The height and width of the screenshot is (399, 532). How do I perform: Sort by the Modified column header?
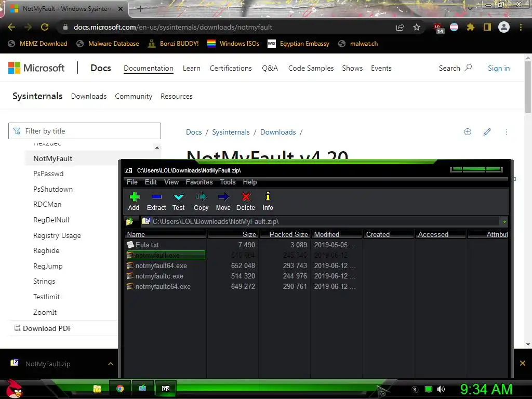click(x=337, y=234)
